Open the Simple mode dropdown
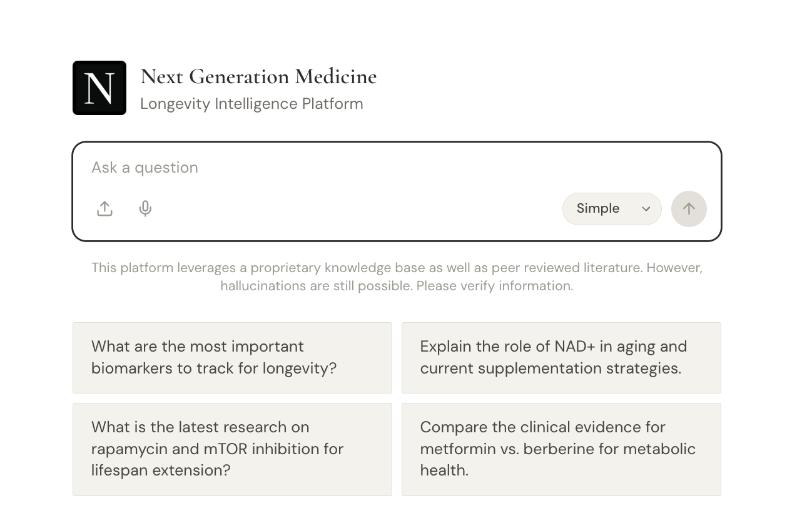Viewport: 812px width, 518px height. (x=612, y=209)
